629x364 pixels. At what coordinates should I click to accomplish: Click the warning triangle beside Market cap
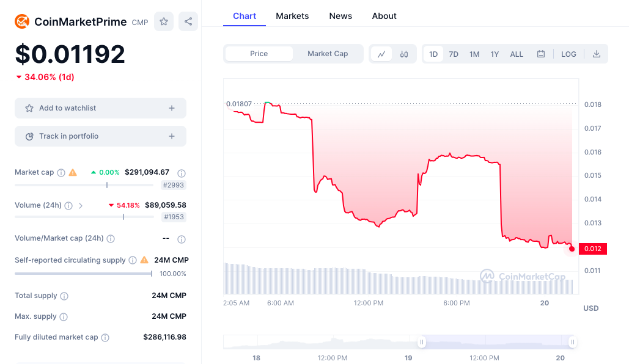(73, 172)
